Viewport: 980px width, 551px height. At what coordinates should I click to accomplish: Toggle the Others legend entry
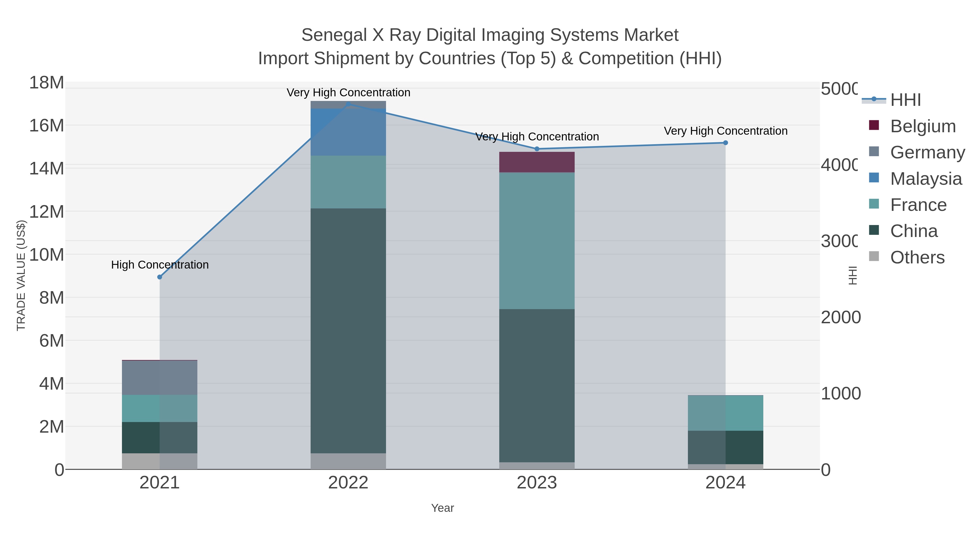907,257
